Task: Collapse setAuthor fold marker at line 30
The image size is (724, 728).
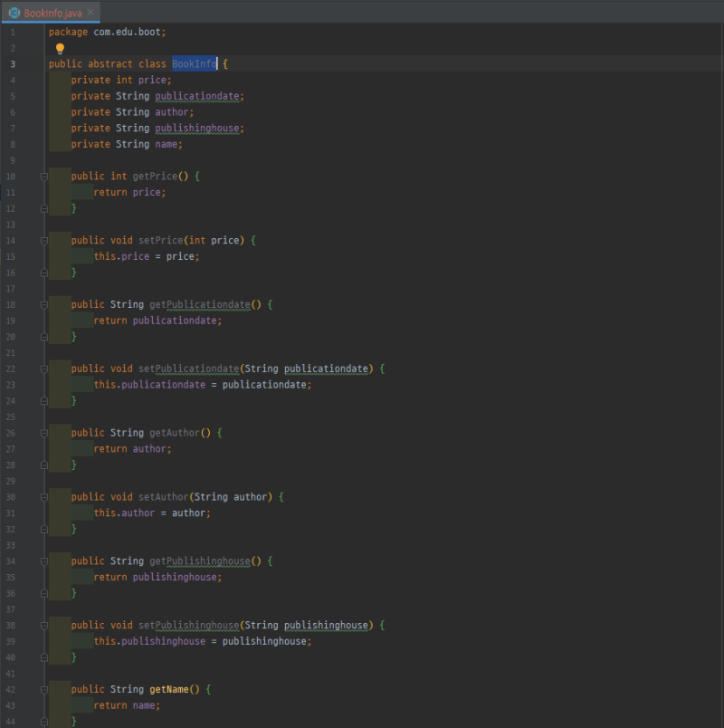Action: coord(44,497)
